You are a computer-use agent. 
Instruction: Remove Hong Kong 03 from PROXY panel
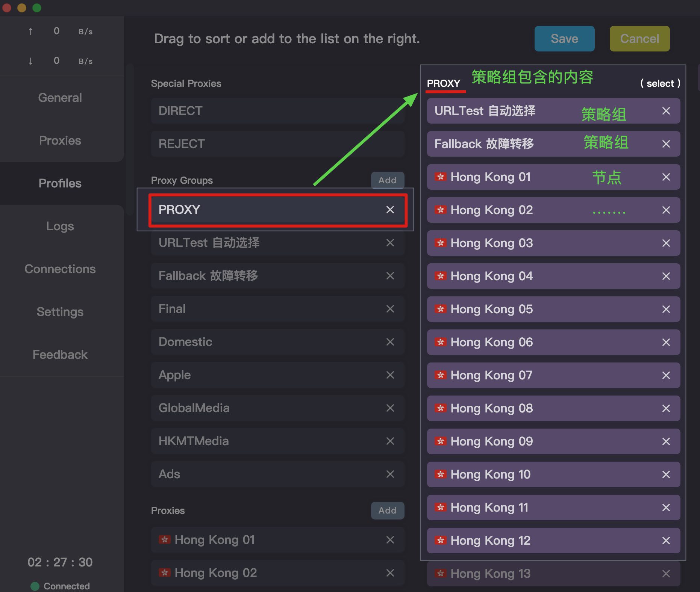[x=666, y=243]
